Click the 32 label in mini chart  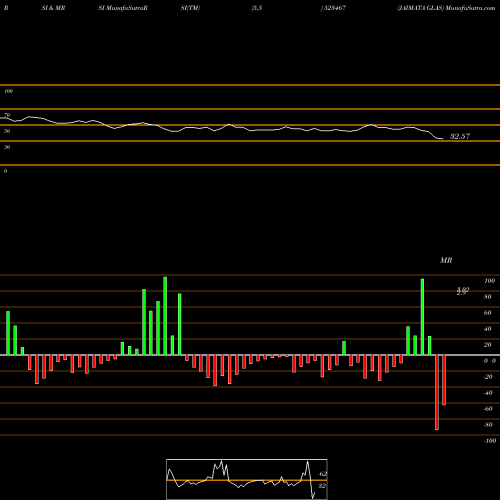click(322, 486)
